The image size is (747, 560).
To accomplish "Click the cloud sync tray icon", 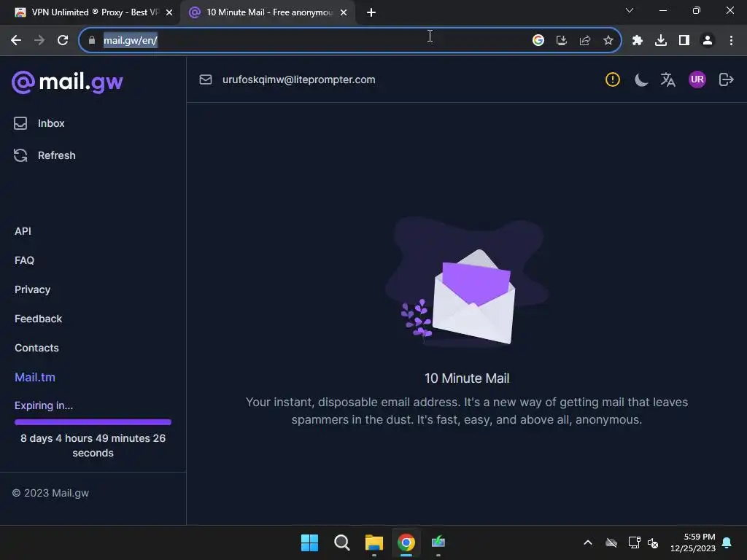I will tap(611, 542).
